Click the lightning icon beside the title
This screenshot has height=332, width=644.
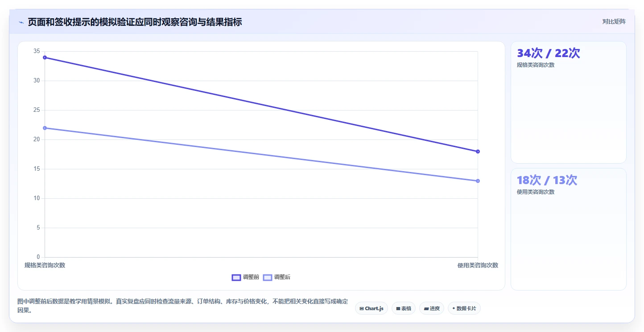click(x=21, y=22)
